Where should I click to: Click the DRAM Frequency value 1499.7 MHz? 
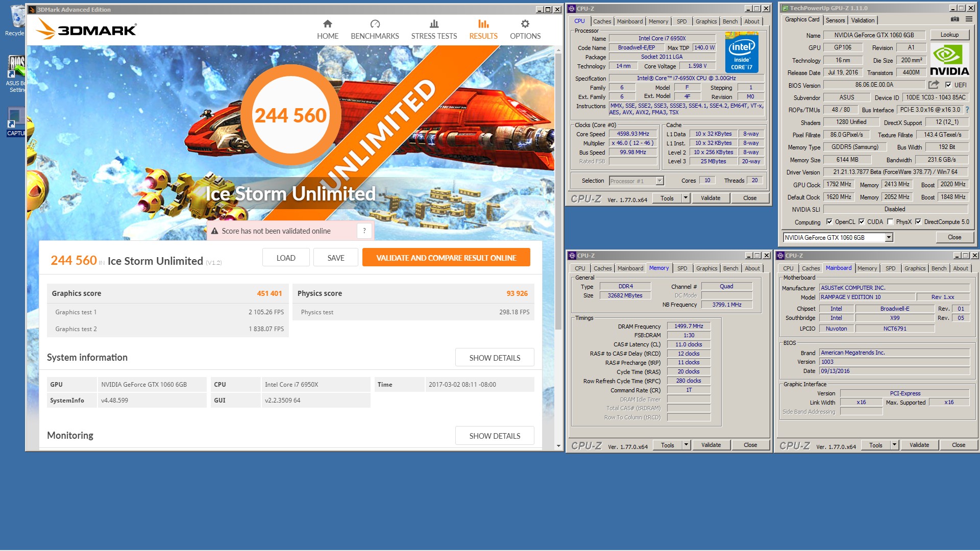pyautogui.click(x=689, y=326)
